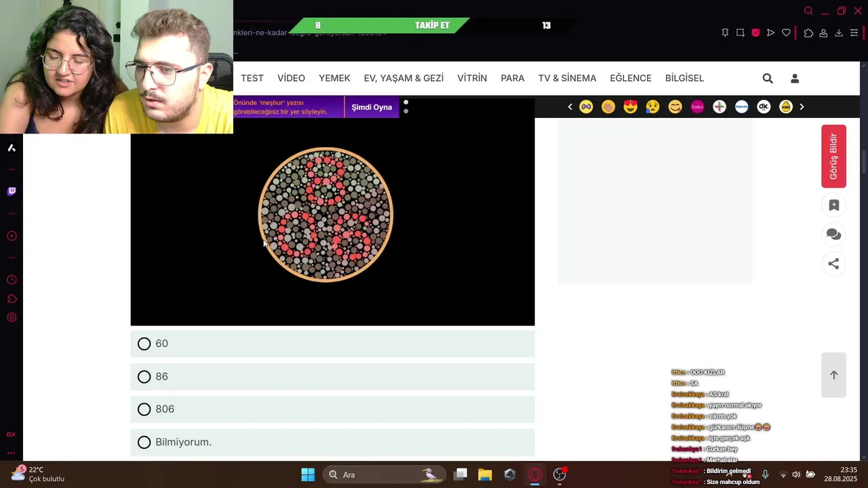Select the answer option 86
The width and height of the screenshot is (868, 488).
coord(332,377)
